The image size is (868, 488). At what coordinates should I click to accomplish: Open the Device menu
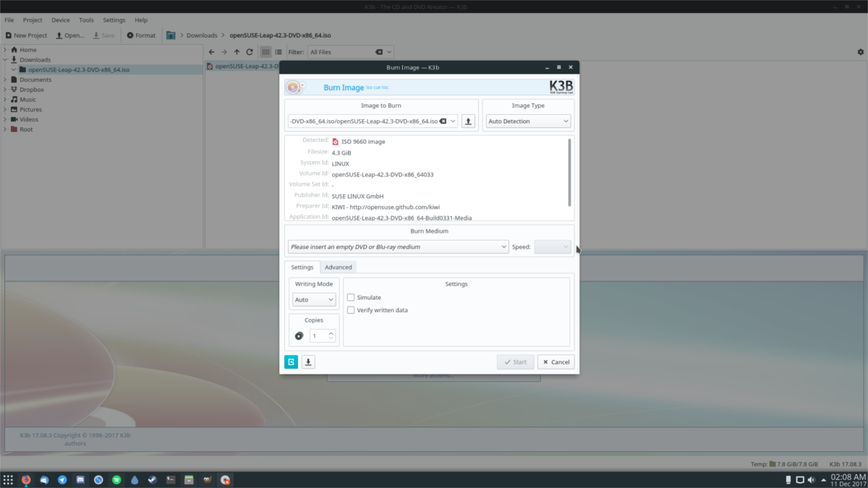click(61, 20)
